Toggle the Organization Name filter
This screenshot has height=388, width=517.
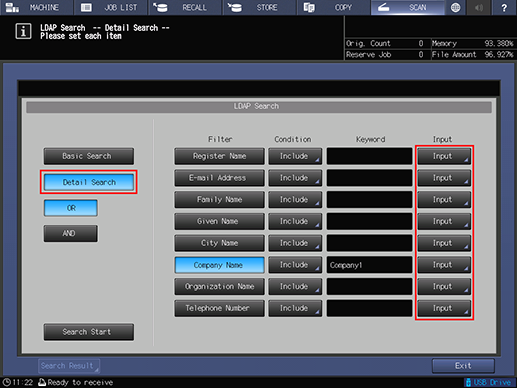219,287
